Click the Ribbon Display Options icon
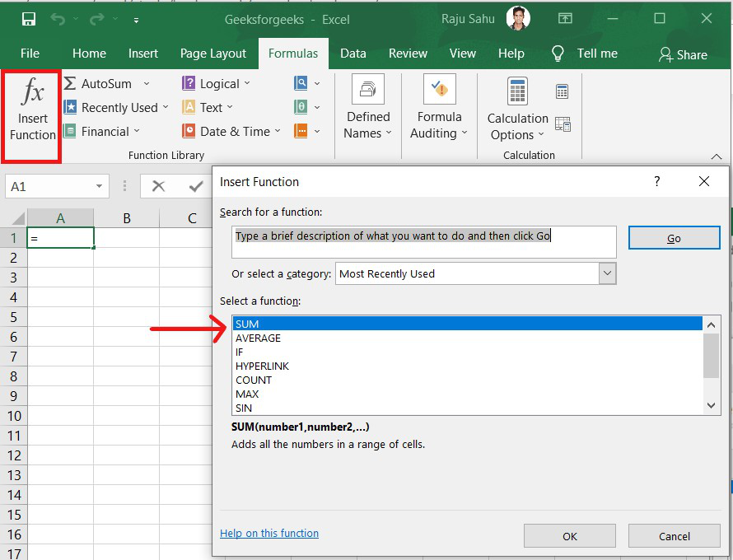This screenshot has width=733, height=560. click(x=565, y=18)
